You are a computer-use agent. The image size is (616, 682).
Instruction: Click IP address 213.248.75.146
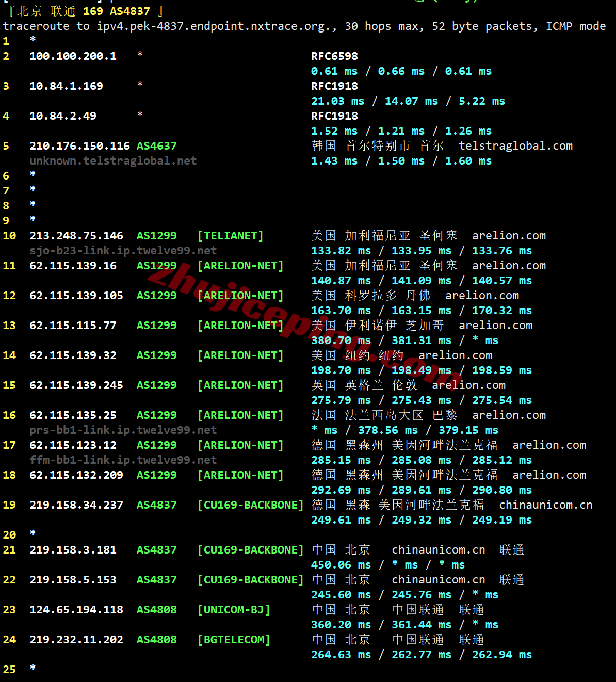click(76, 236)
